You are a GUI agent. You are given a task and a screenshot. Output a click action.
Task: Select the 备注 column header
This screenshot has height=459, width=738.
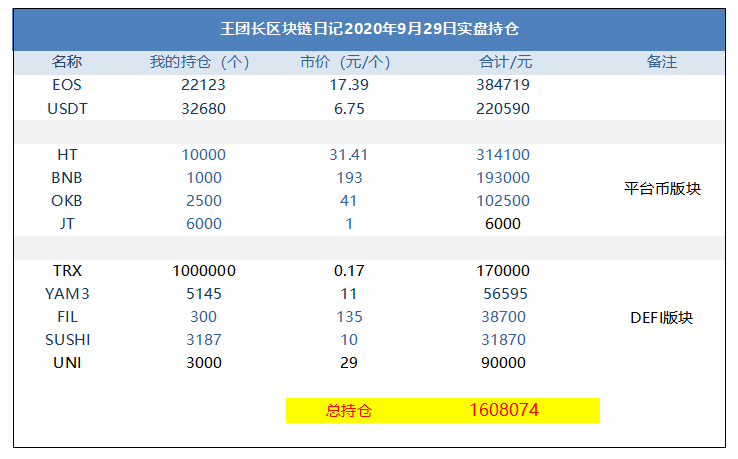(x=661, y=62)
